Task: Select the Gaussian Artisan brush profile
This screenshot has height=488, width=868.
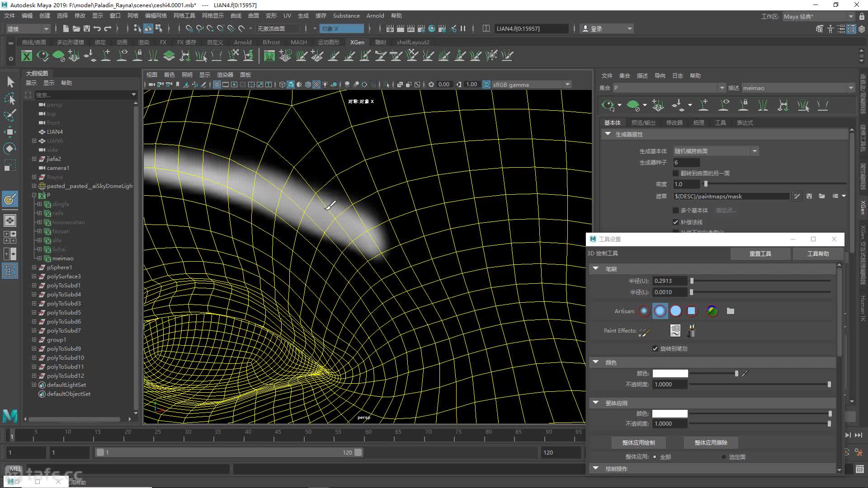Action: 644,311
